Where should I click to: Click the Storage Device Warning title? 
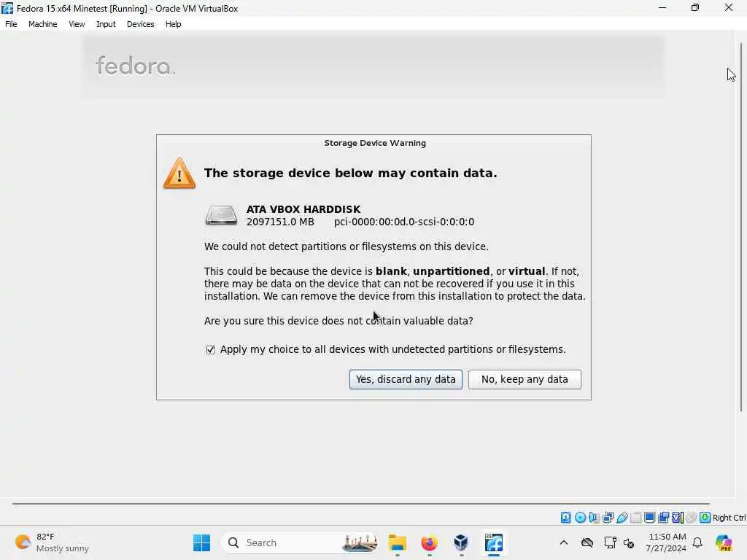point(375,143)
